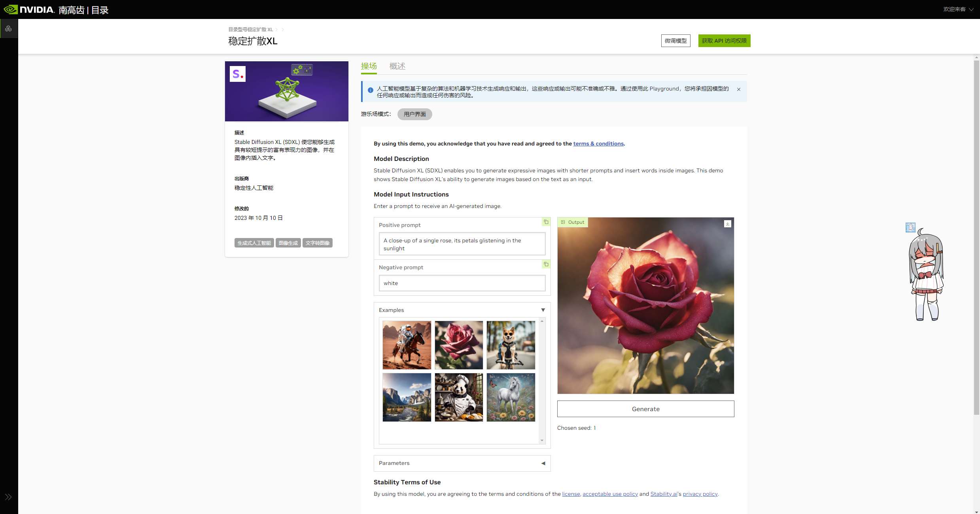This screenshot has width=980, height=514.
Task: Click the 图像生成 tag
Action: (288, 243)
